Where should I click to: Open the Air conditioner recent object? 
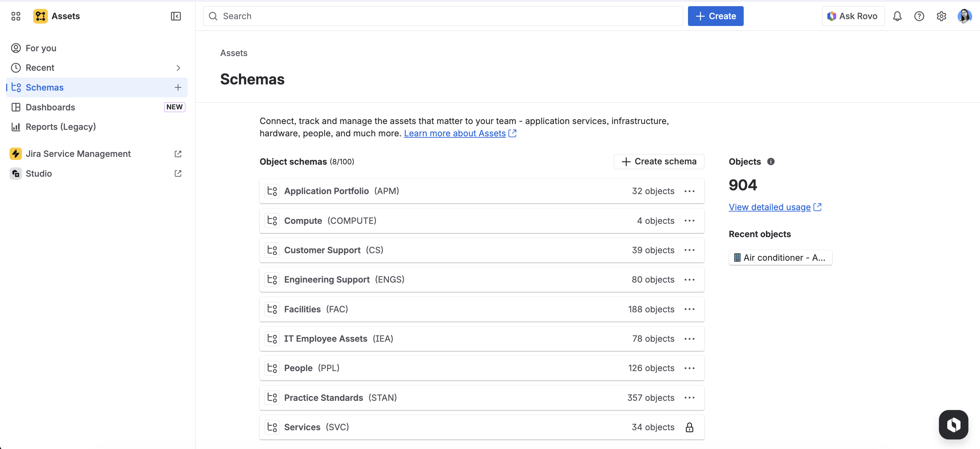[x=780, y=257]
